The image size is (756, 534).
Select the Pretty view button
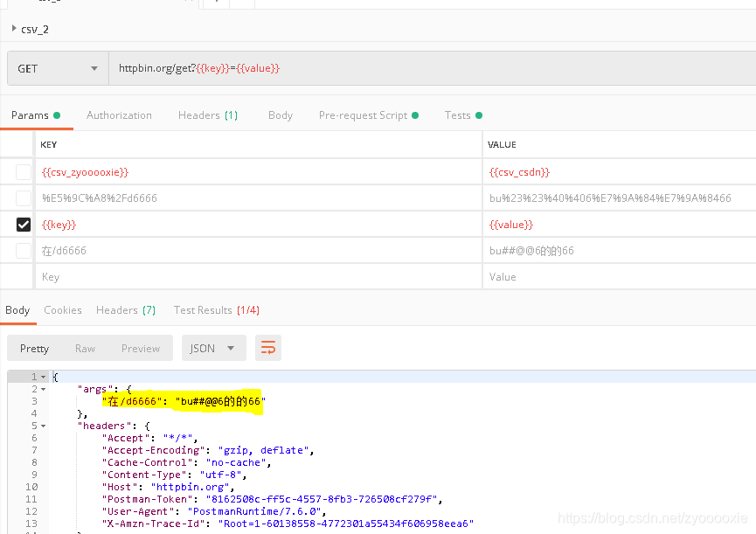(34, 349)
